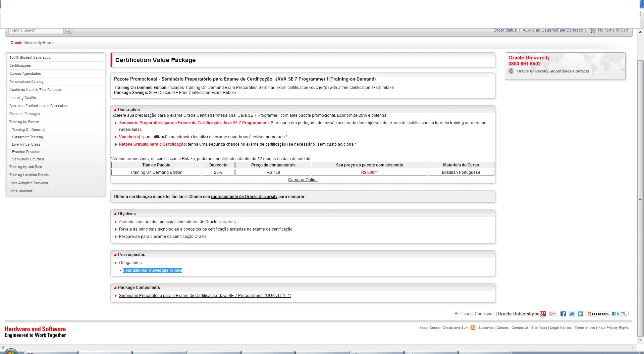The width and height of the screenshot is (644, 354).
Task: Open Cursos Agendados in the sidebar
Action: click(25, 74)
